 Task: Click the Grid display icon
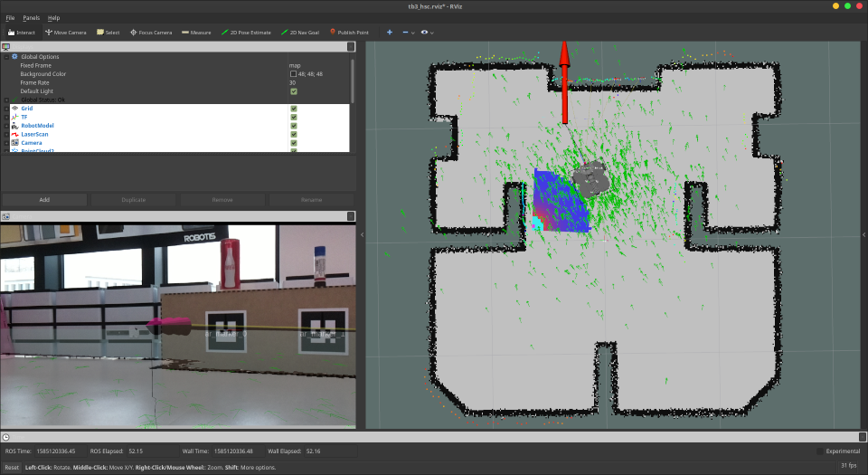coord(15,109)
